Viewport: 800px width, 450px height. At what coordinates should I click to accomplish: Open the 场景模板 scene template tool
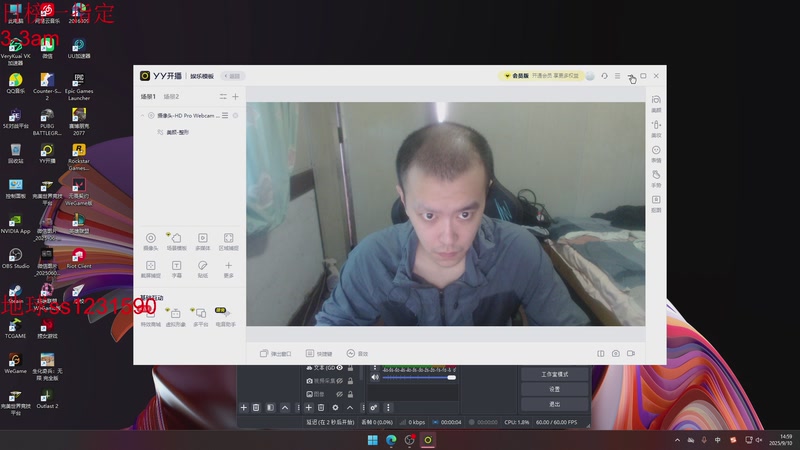tap(177, 241)
